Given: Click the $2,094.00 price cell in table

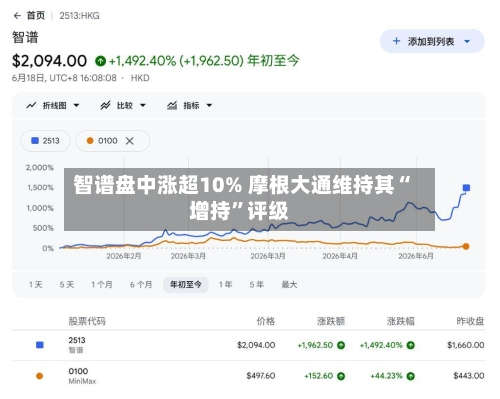Looking at the screenshot, I should 256,345.
